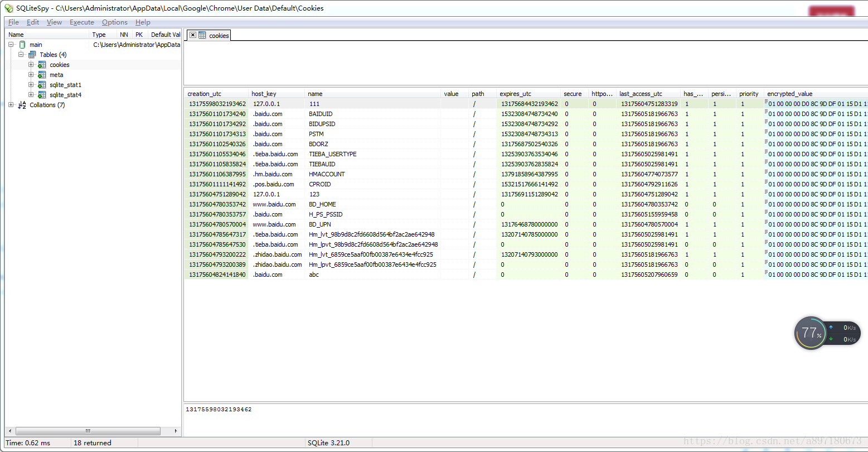Viewport: 868px width, 452px height.
Task: Select the BD_HOME name cell
Action: click(373, 204)
